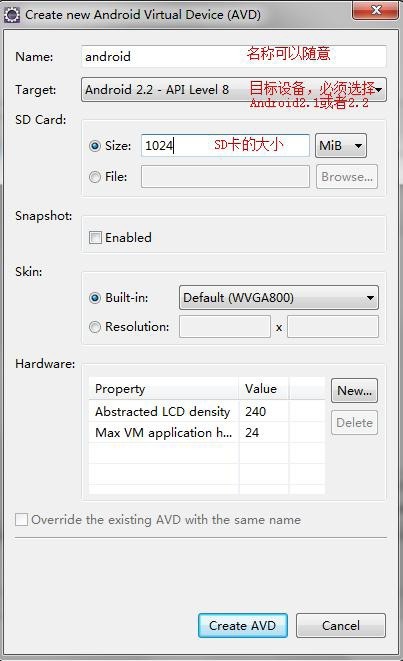Image resolution: width=403 pixels, height=661 pixels.
Task: Click the SD card File path field
Action: click(225, 177)
